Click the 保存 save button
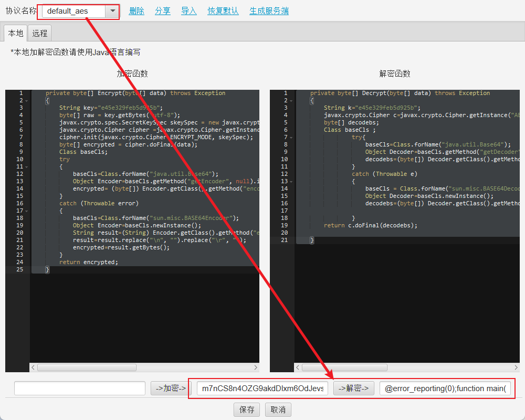Image resolution: width=525 pixels, height=420 pixels. (247, 409)
